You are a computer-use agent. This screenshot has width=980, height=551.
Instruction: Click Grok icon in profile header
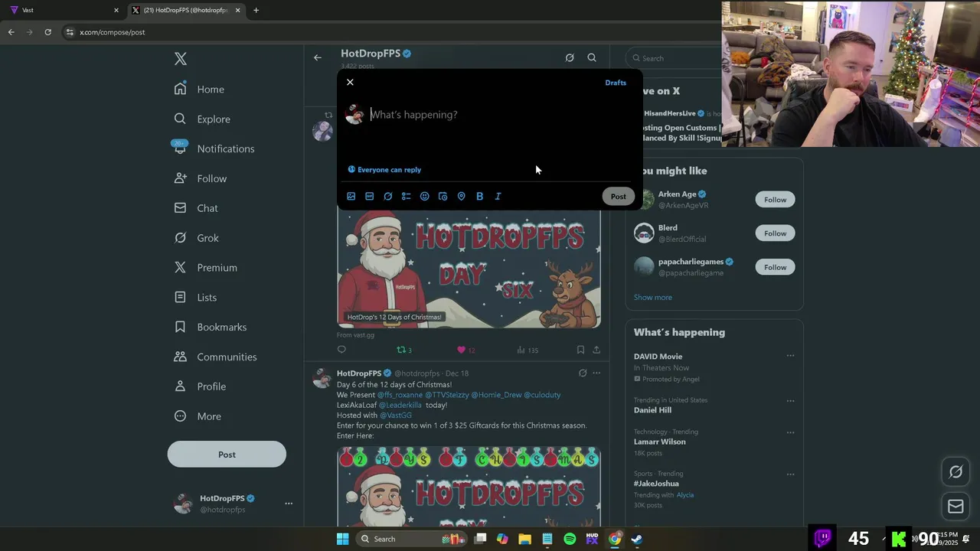point(570,57)
